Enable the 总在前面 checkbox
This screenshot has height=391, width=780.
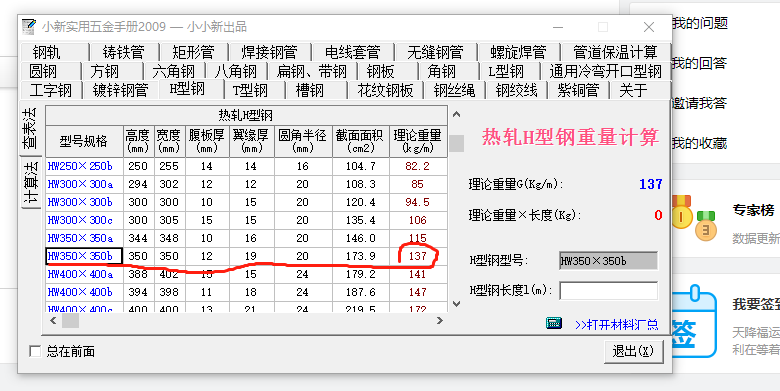(35, 352)
